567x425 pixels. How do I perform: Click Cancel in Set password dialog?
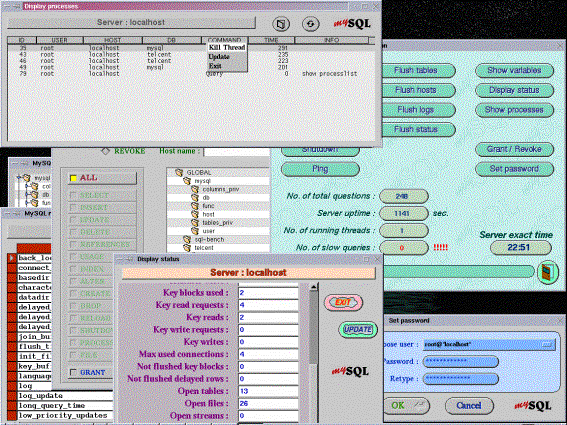click(469, 405)
